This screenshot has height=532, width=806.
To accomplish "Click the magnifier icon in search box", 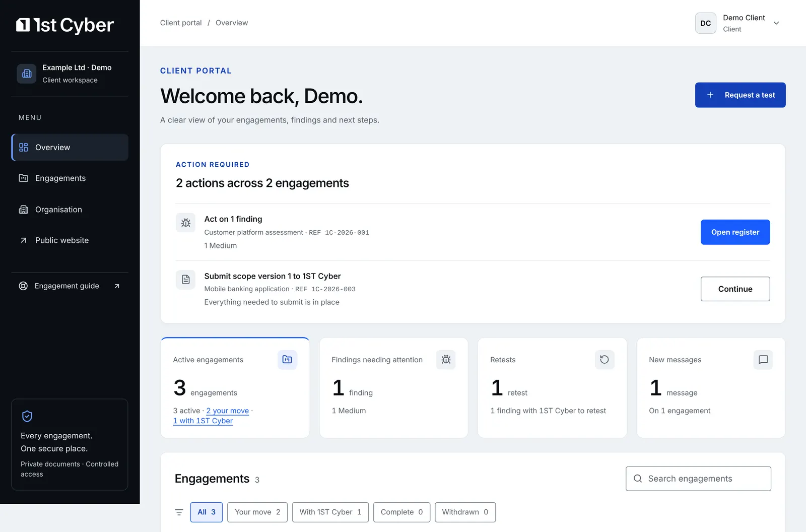I will click(x=638, y=479).
